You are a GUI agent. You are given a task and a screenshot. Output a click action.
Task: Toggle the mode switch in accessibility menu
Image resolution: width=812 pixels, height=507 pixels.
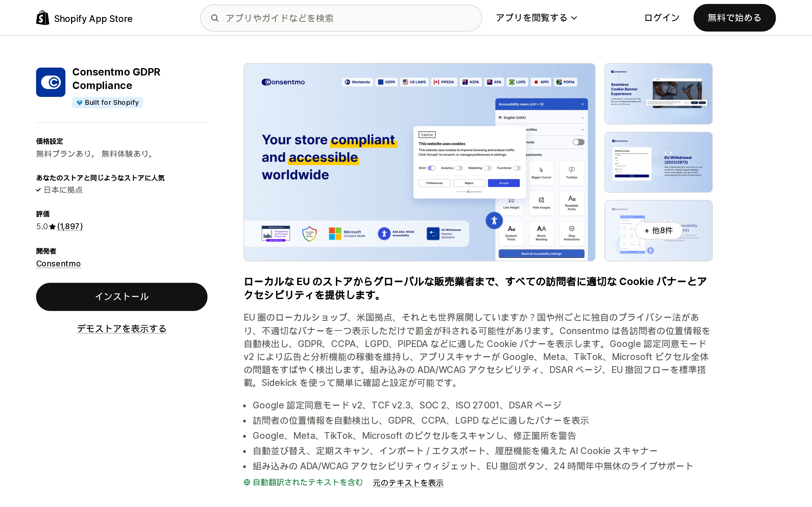point(579,142)
